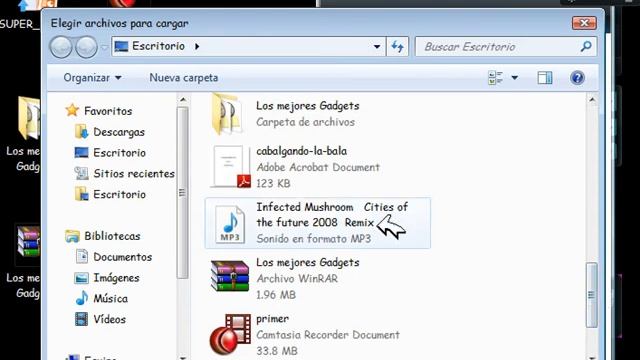
Task: Open the address bar history dropdown
Action: pos(377,47)
